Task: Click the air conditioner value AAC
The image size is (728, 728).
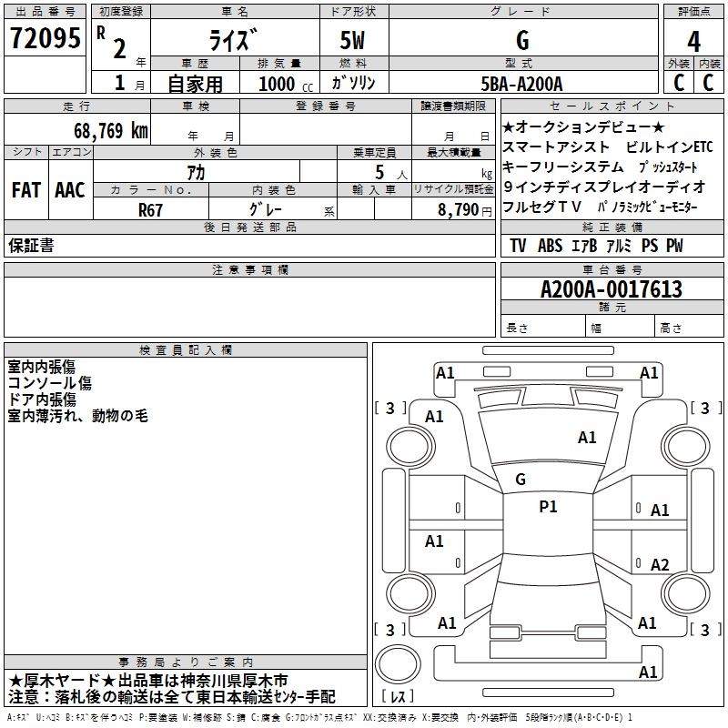Action: pos(70,190)
